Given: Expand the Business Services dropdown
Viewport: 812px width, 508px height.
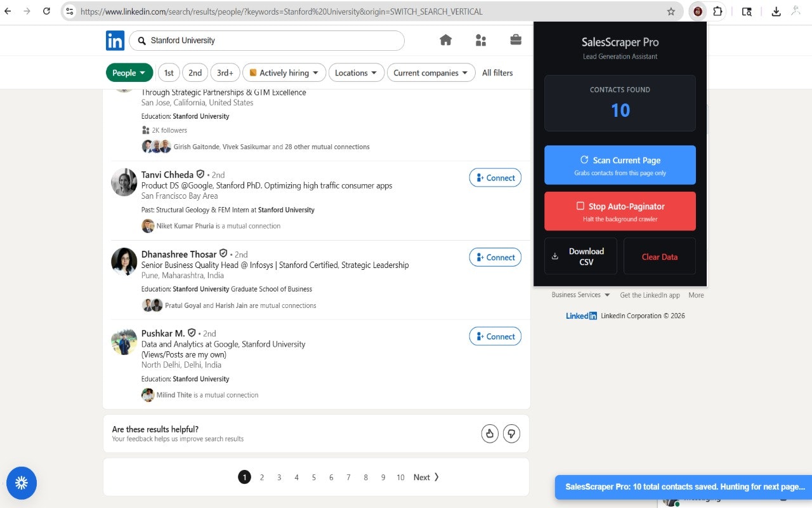Looking at the screenshot, I should 580,295.
